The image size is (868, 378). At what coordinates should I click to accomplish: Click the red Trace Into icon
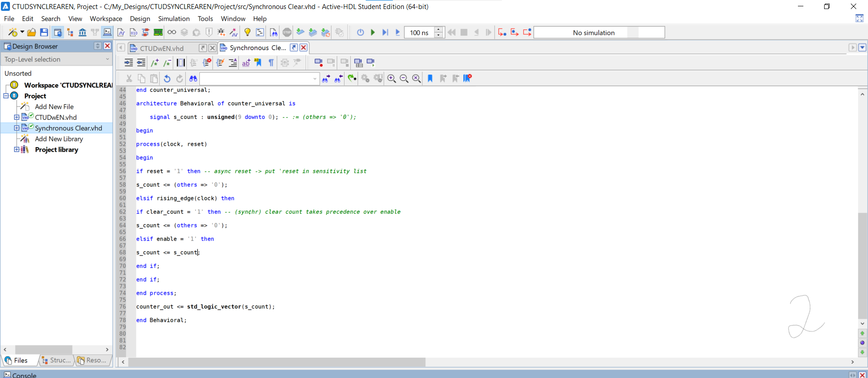(x=502, y=33)
